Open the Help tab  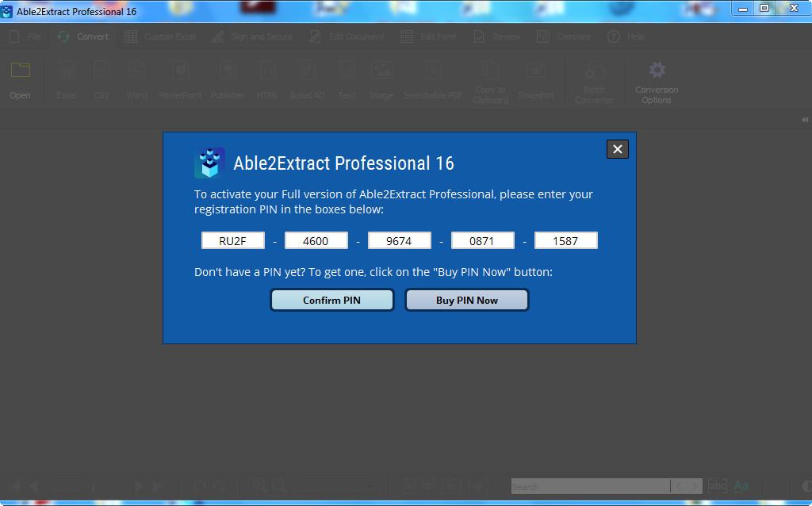626,36
